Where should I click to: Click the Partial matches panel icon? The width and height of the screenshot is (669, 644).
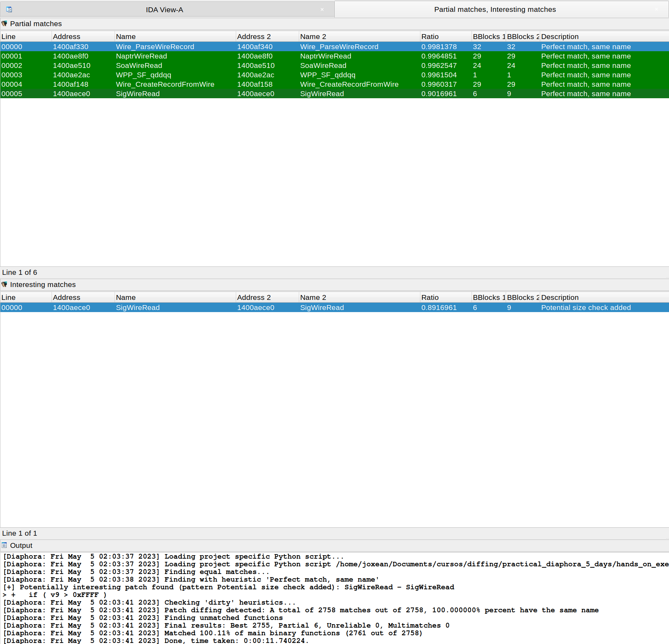click(4, 24)
